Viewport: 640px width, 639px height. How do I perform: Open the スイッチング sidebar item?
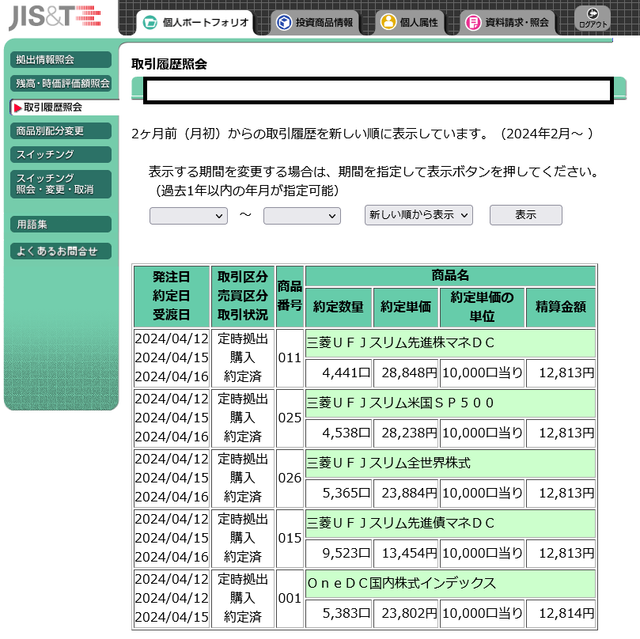coord(61,155)
